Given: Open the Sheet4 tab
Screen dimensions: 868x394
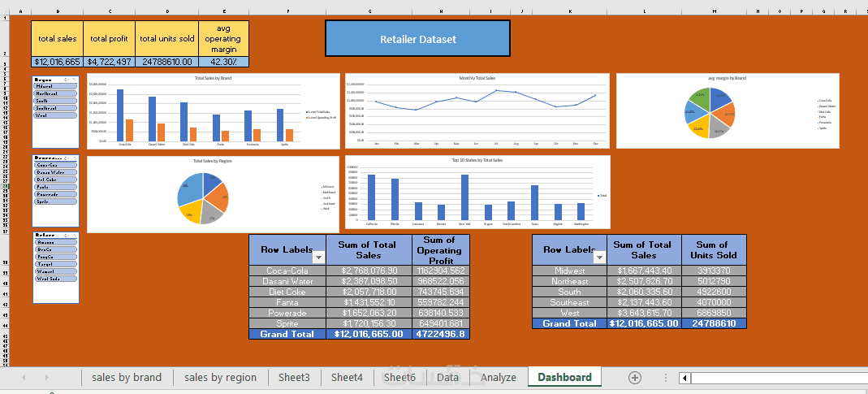Looking at the screenshot, I should click(347, 378).
